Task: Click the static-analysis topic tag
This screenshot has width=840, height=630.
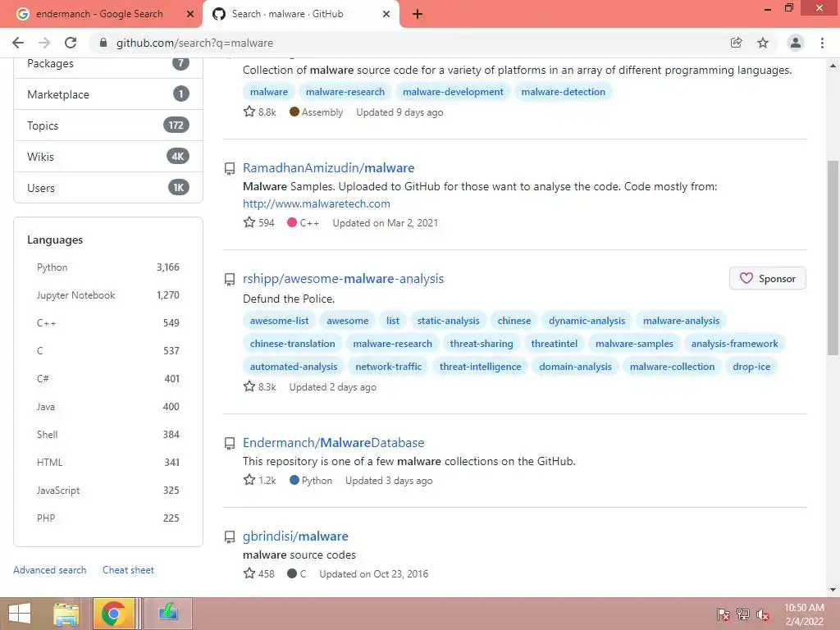Action: pyautogui.click(x=449, y=321)
